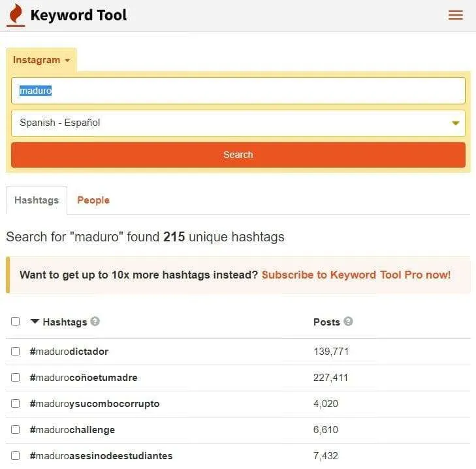
Task: Click the keyword input field containing maduro
Action: [x=238, y=91]
